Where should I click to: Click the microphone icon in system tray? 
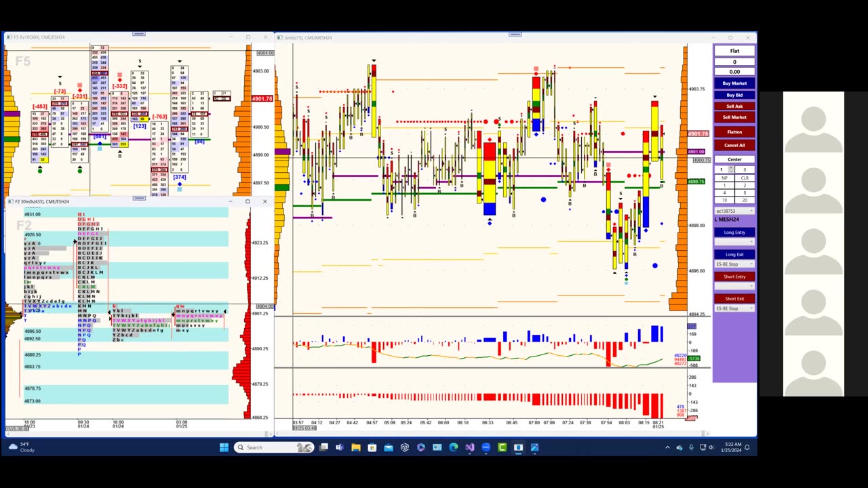691,447
